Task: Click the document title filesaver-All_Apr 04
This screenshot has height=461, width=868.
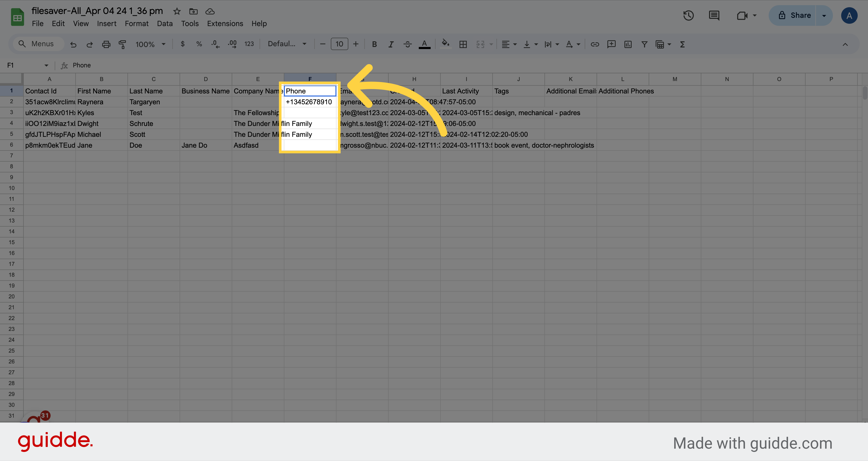Action: [x=97, y=11]
